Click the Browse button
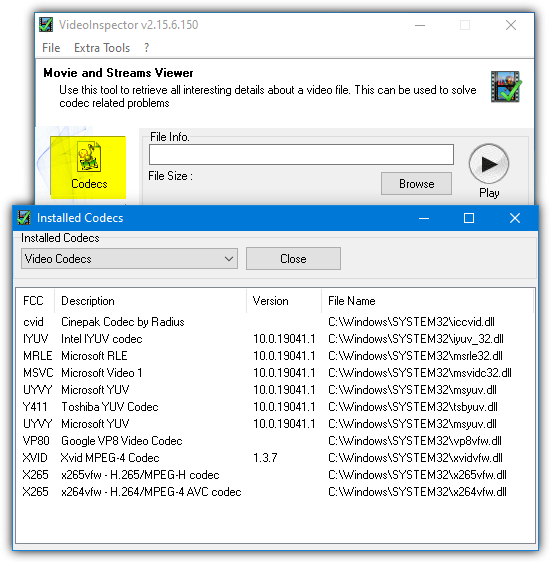The height and width of the screenshot is (562, 551). 416,184
